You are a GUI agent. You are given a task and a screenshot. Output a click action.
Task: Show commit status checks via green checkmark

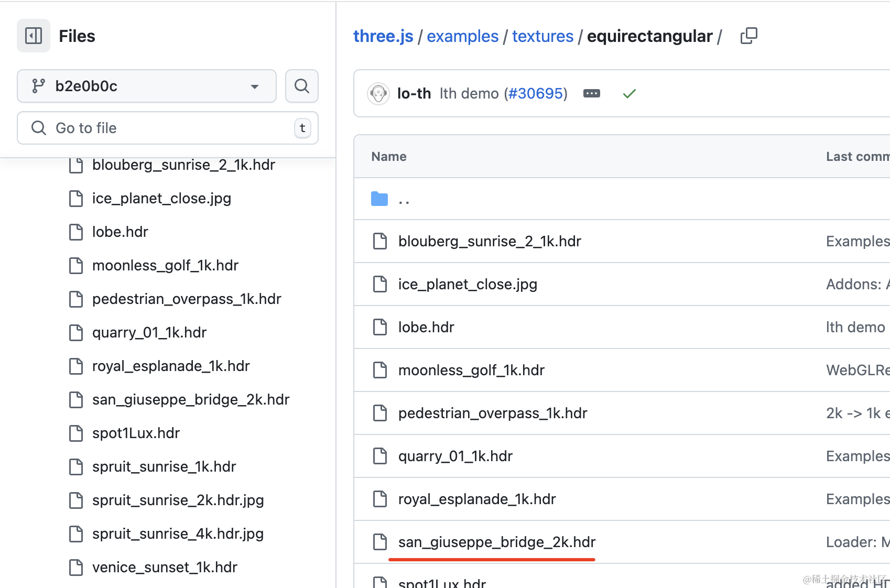[x=629, y=93]
